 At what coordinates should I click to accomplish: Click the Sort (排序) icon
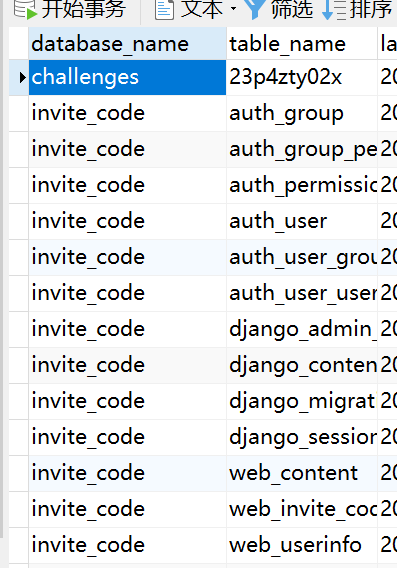click(333, 9)
